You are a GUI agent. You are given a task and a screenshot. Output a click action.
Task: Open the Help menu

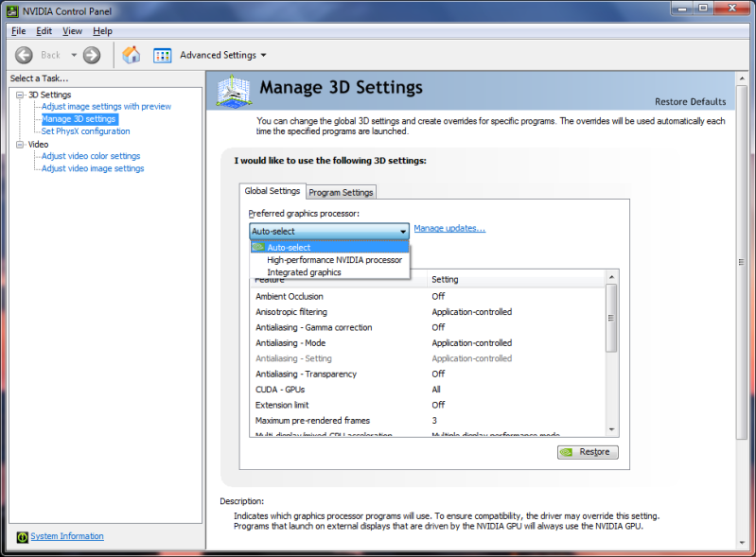[103, 31]
